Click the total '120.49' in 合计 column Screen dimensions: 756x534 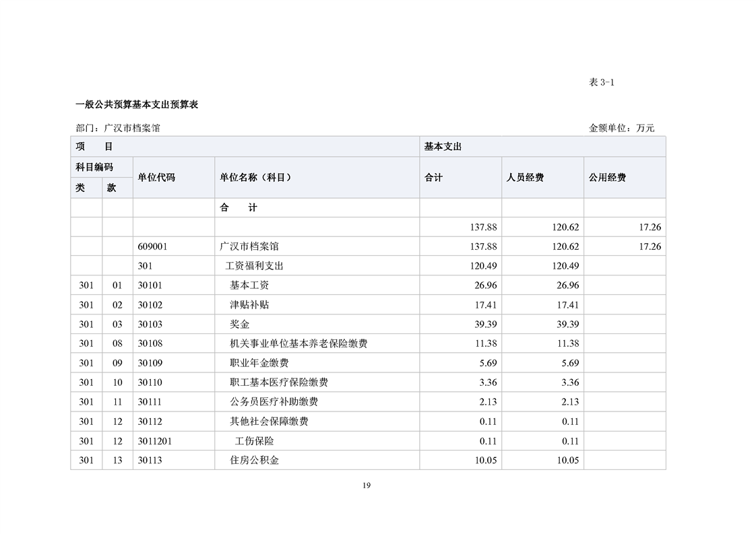point(483,266)
